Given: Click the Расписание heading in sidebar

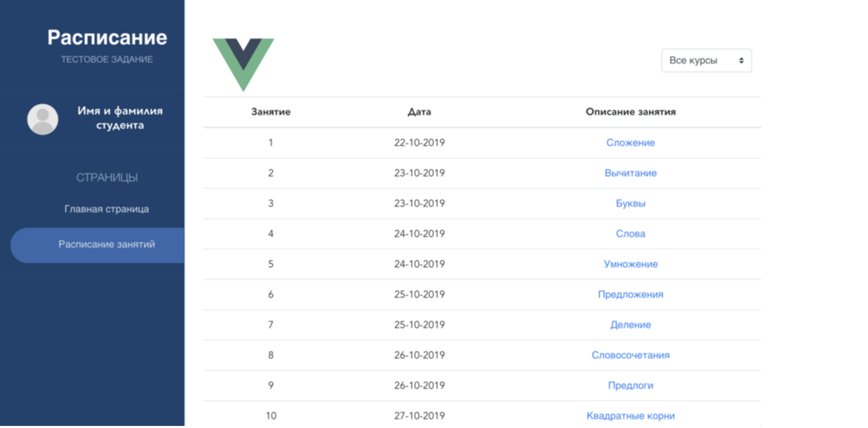Looking at the screenshot, I should [x=108, y=37].
